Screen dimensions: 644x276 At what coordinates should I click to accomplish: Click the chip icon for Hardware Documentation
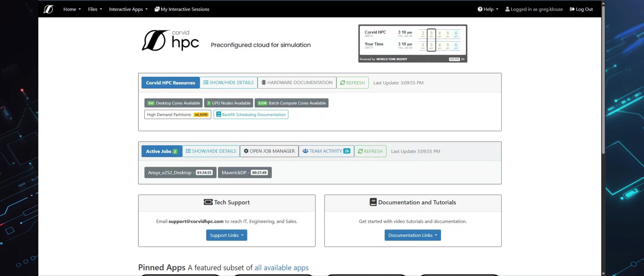264,83
